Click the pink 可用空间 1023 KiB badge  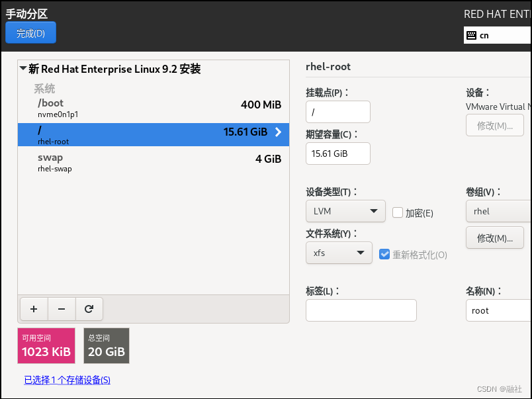pos(46,345)
